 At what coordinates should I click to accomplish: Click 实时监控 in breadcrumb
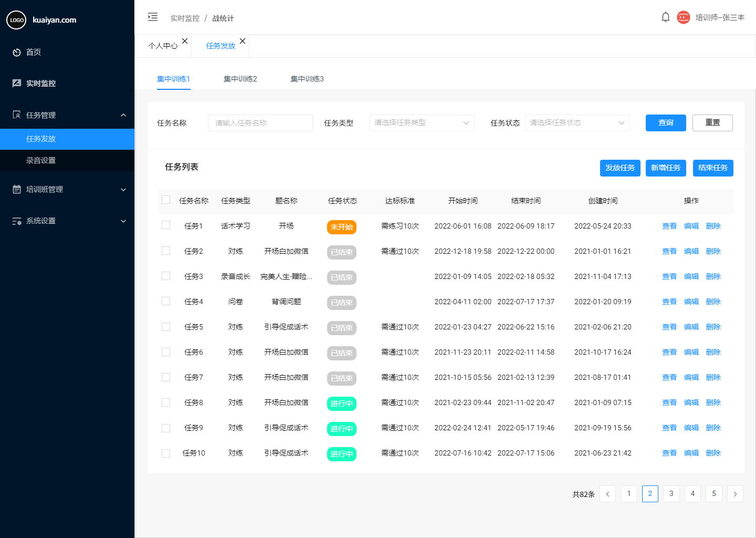tap(185, 18)
